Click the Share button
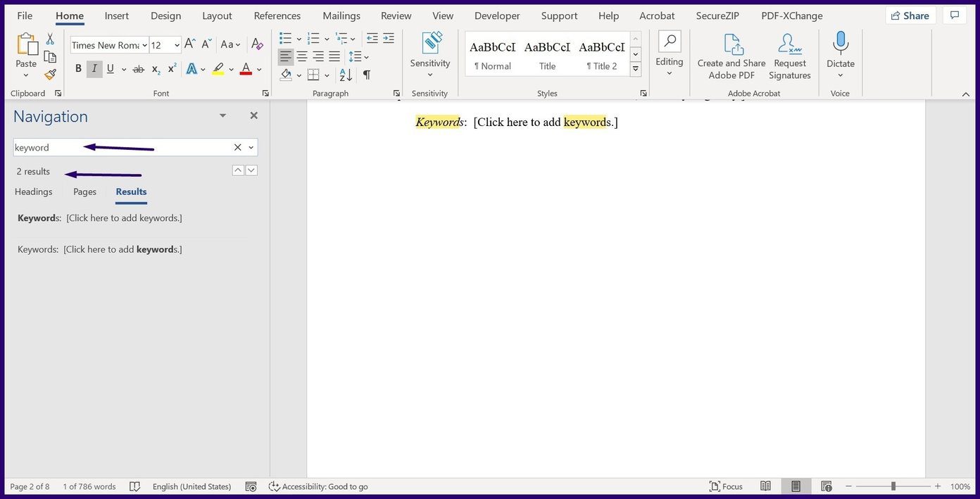This screenshot has height=499, width=980. pyautogui.click(x=911, y=15)
